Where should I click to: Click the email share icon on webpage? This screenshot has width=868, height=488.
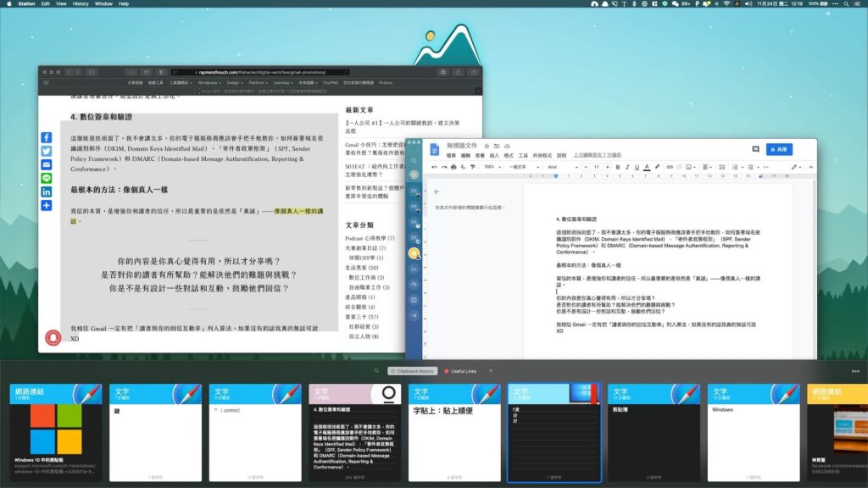tap(47, 164)
